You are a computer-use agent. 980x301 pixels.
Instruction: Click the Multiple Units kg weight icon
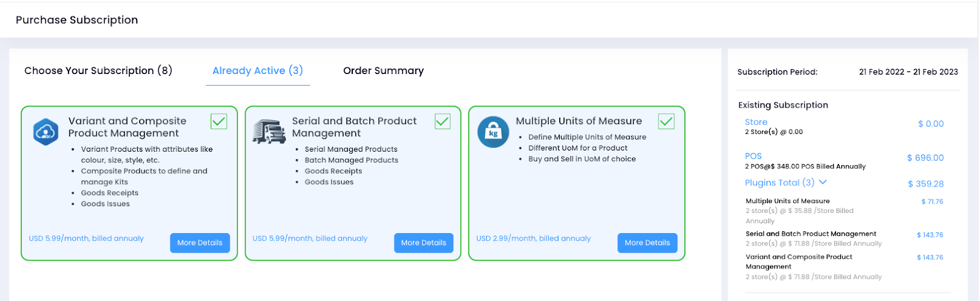point(493,132)
